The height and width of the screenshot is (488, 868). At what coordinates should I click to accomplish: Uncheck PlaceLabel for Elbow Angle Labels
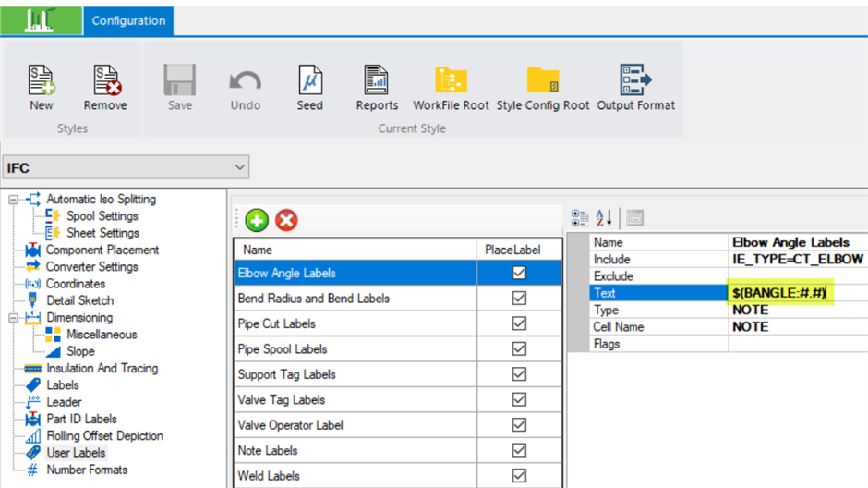519,273
